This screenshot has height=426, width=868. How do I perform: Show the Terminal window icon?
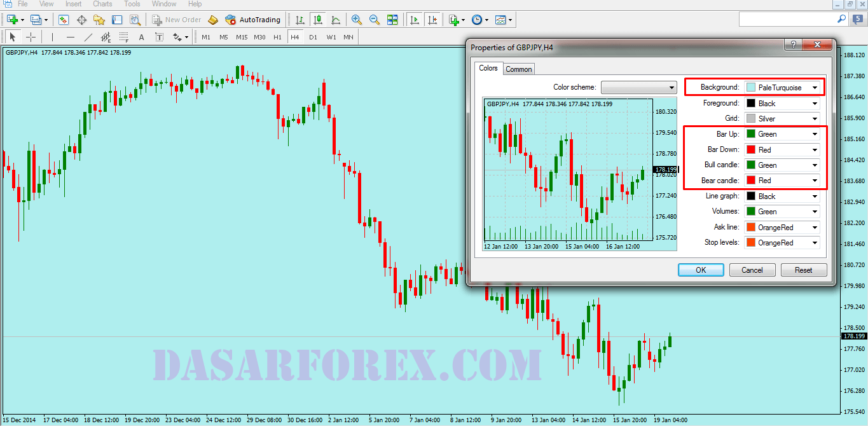(117, 20)
